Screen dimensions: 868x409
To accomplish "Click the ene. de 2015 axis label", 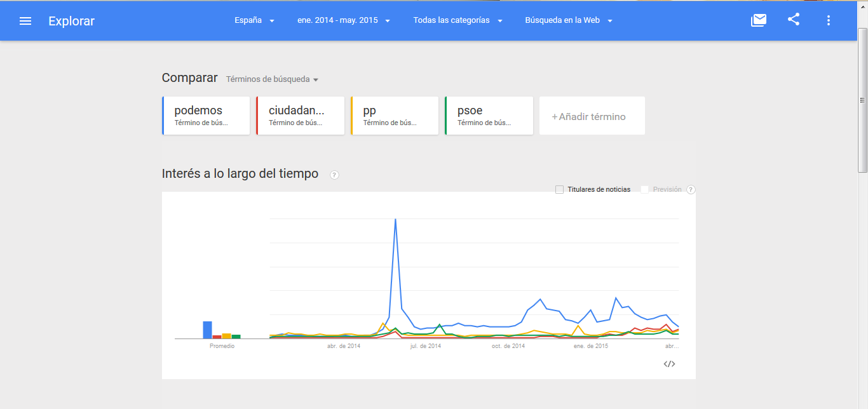I will tap(591, 346).
